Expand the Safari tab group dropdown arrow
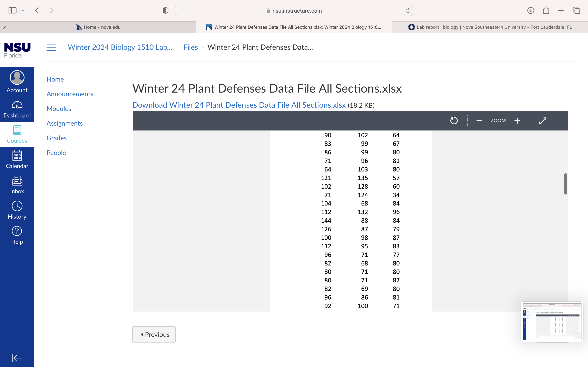Viewport: 588px width, 367px height. click(23, 10)
